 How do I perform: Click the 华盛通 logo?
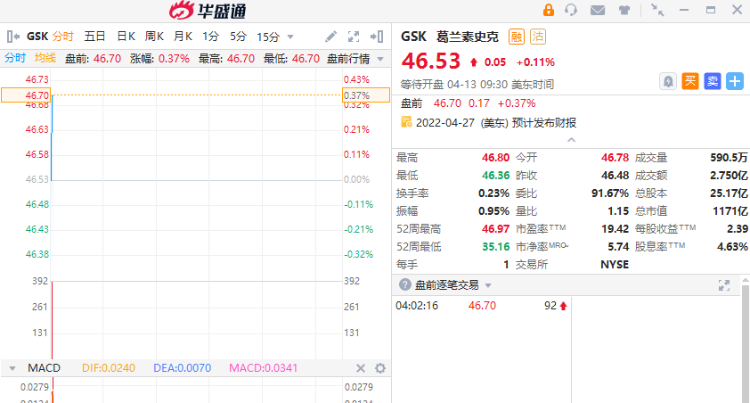coord(208,10)
